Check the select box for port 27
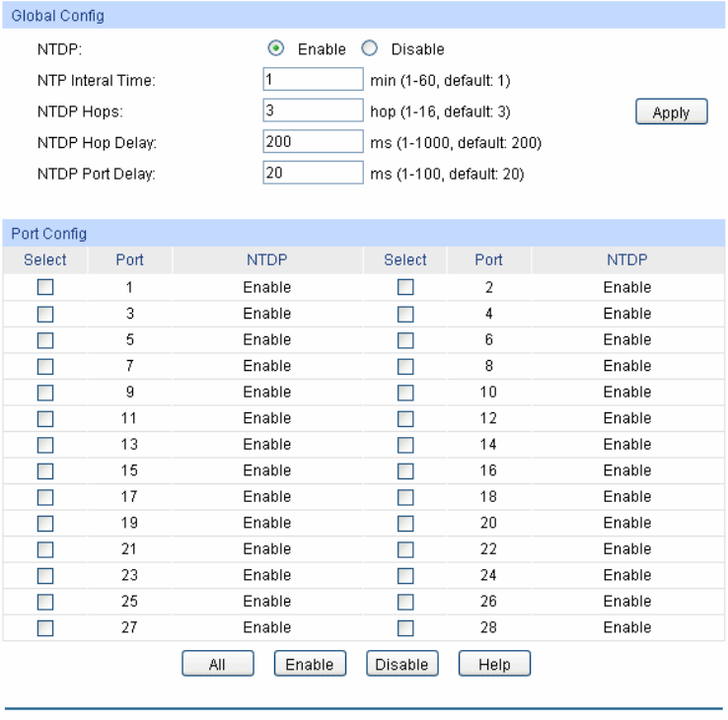Viewport: 728px width, 720px height. (45, 628)
